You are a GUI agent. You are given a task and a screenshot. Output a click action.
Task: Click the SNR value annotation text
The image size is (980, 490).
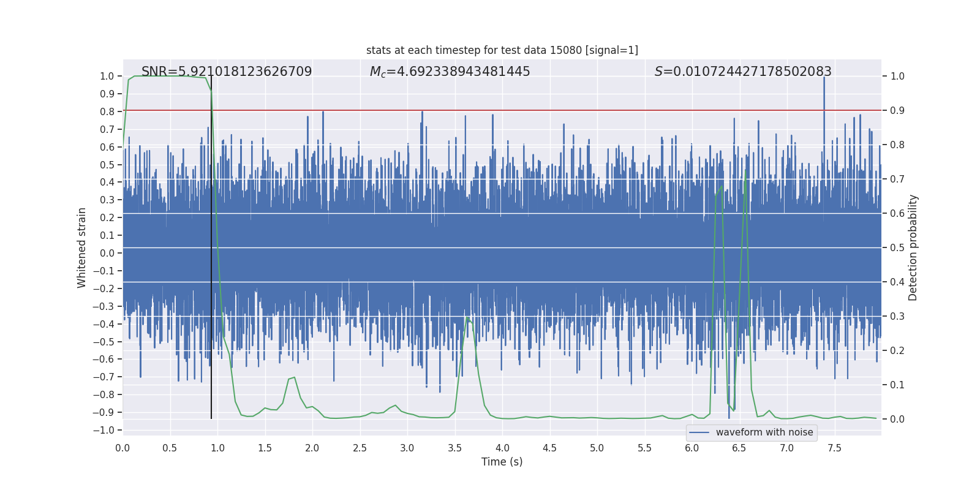point(227,72)
